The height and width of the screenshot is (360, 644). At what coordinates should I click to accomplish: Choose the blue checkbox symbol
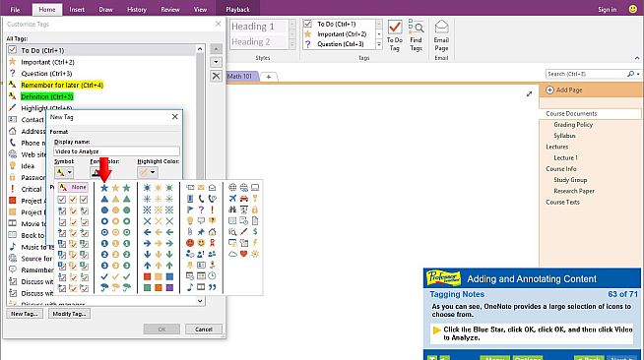(62, 200)
